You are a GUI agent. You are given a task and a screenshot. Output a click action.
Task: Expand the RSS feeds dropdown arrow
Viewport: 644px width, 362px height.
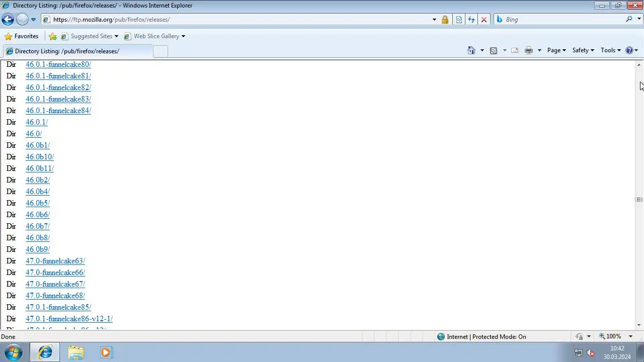coord(505,50)
